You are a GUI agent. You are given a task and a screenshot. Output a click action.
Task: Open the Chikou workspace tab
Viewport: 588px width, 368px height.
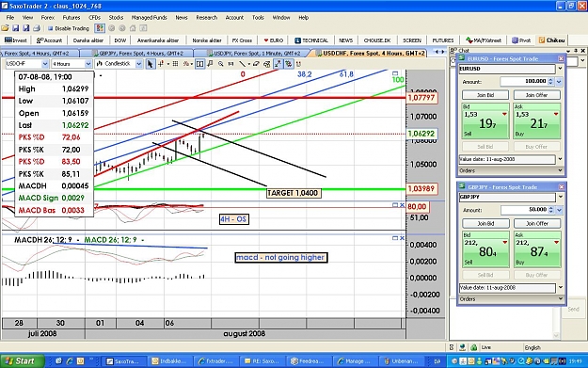click(x=551, y=40)
